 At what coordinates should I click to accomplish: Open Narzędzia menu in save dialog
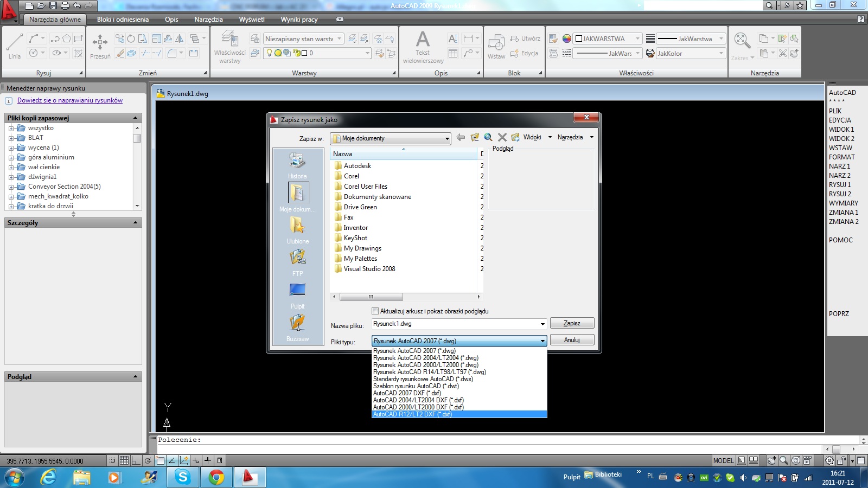[x=575, y=137]
